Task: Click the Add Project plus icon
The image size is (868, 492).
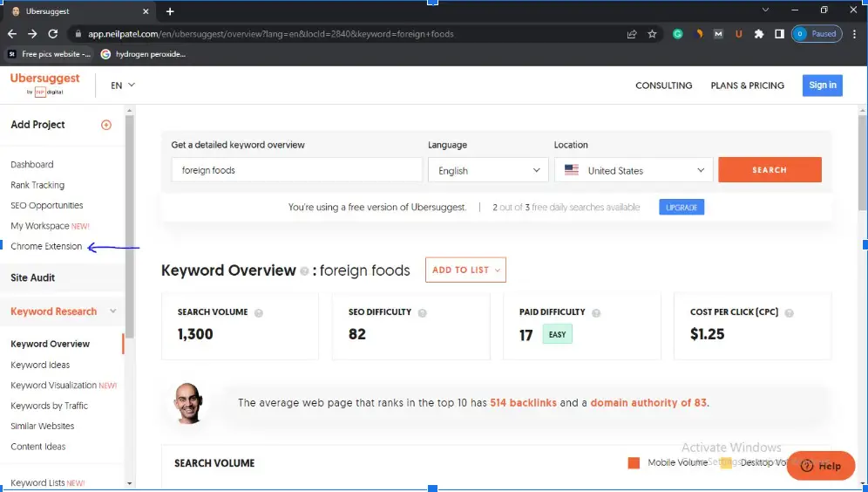Action: point(106,125)
